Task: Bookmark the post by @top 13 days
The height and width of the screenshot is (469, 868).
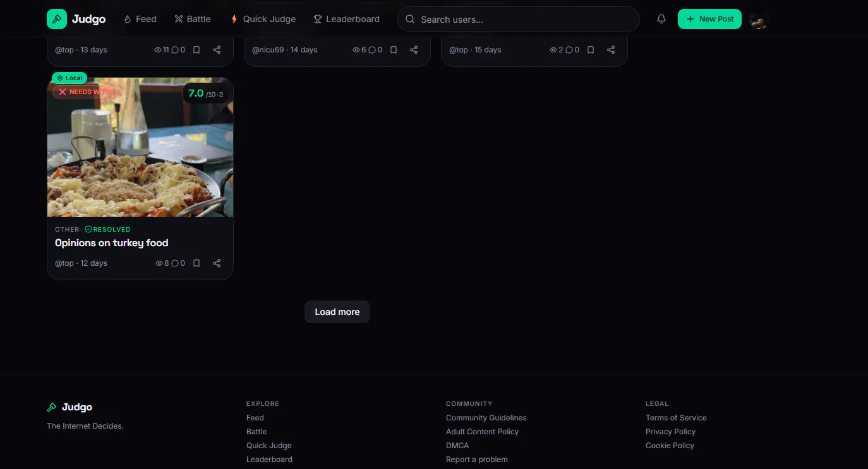Action: tap(196, 50)
